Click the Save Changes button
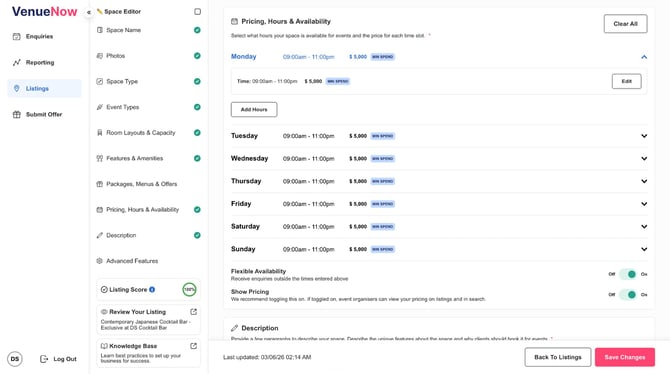Image resolution: width=670 pixels, height=374 pixels. click(625, 357)
